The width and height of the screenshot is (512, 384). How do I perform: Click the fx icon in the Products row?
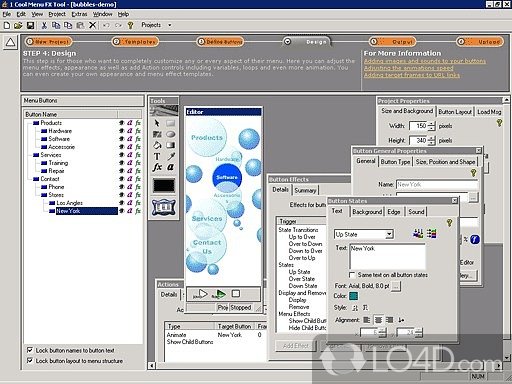tap(138, 123)
